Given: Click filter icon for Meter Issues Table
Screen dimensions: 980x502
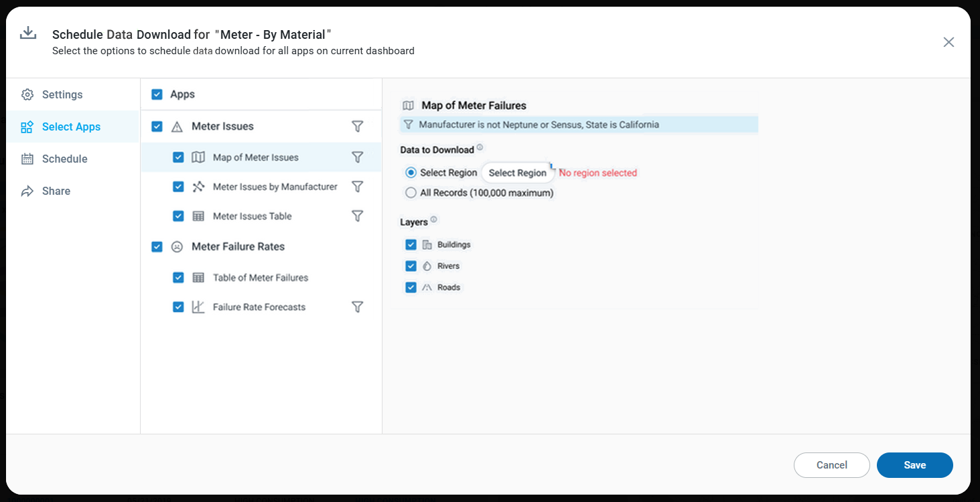Looking at the screenshot, I should 358,216.
